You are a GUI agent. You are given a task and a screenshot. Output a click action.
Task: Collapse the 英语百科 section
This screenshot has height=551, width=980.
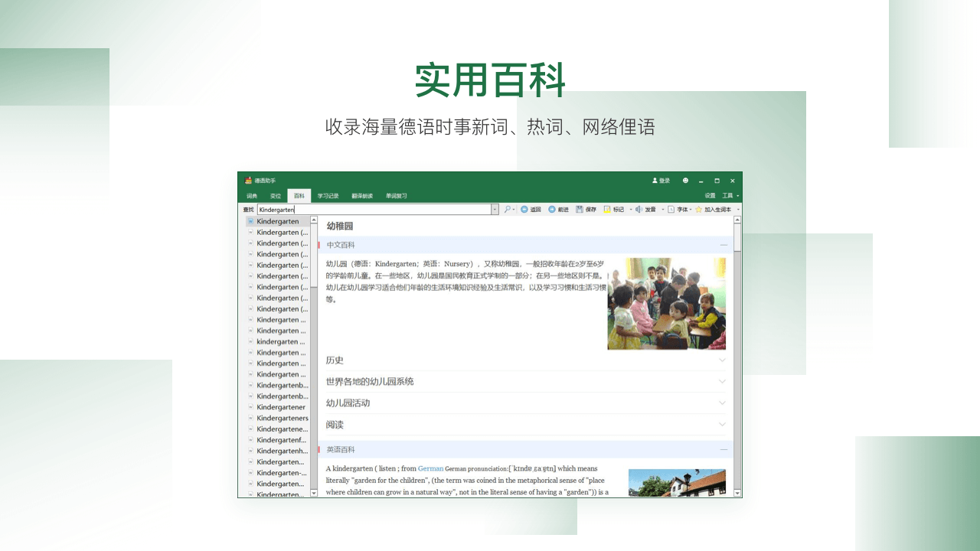tap(723, 450)
